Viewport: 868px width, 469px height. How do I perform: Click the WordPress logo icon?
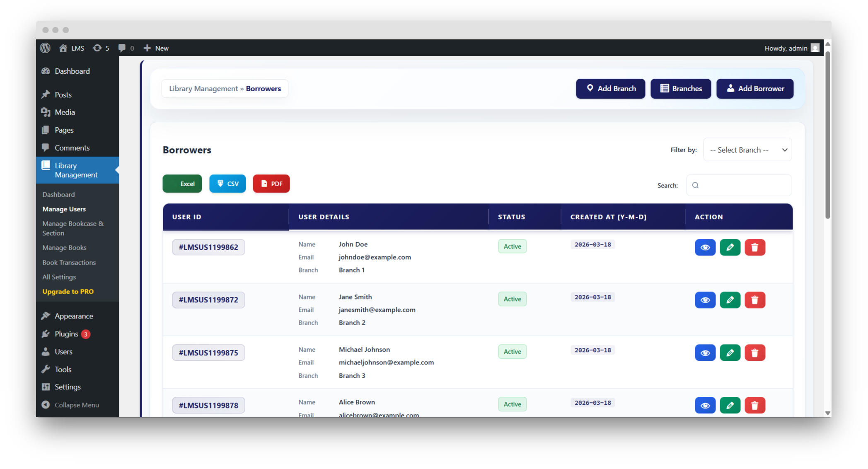tap(45, 48)
